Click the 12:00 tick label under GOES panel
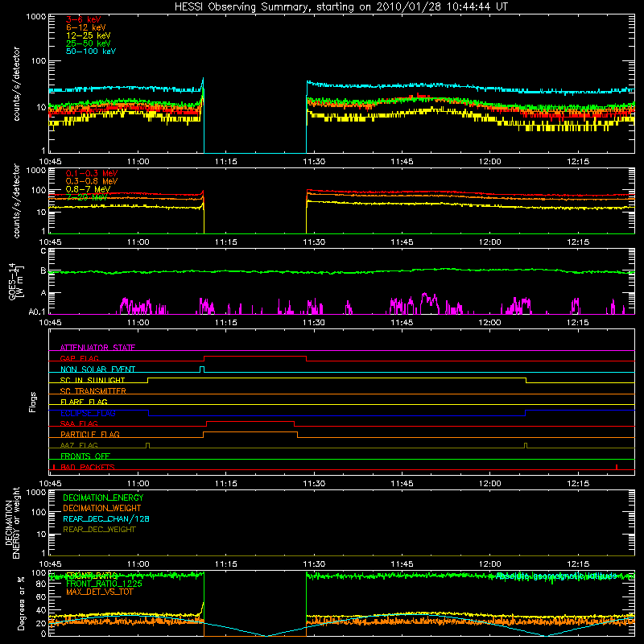The height and width of the screenshot is (644, 644). [x=489, y=323]
